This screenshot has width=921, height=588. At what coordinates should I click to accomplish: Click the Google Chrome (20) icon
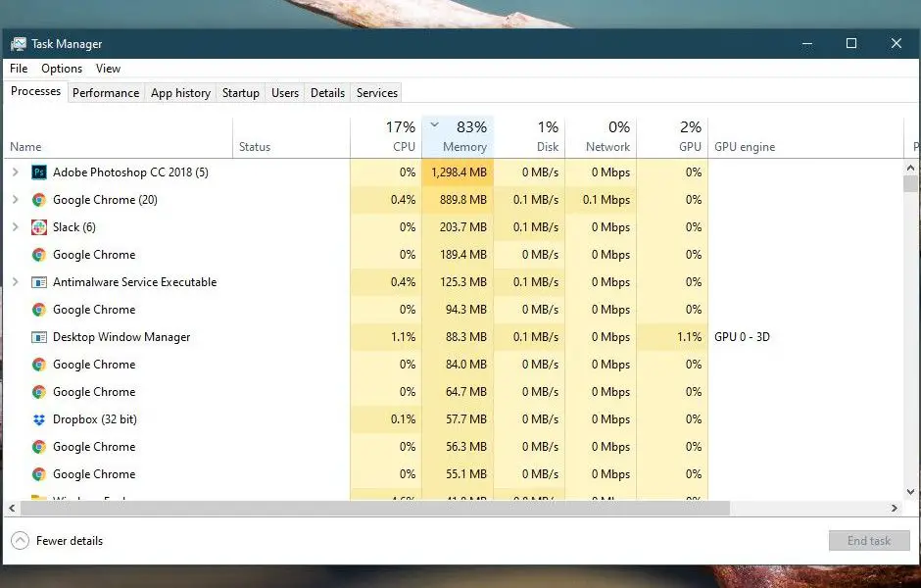coord(39,200)
